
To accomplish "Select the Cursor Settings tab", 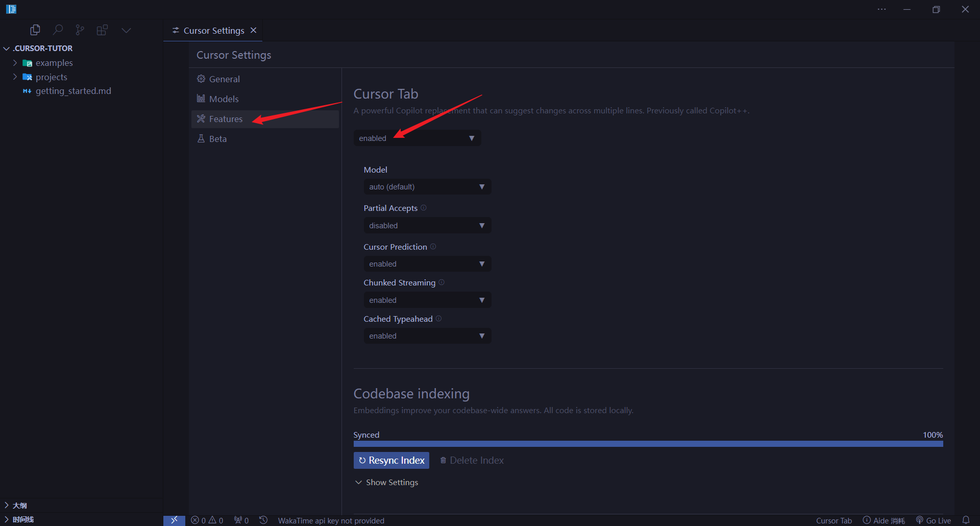I will click(213, 31).
